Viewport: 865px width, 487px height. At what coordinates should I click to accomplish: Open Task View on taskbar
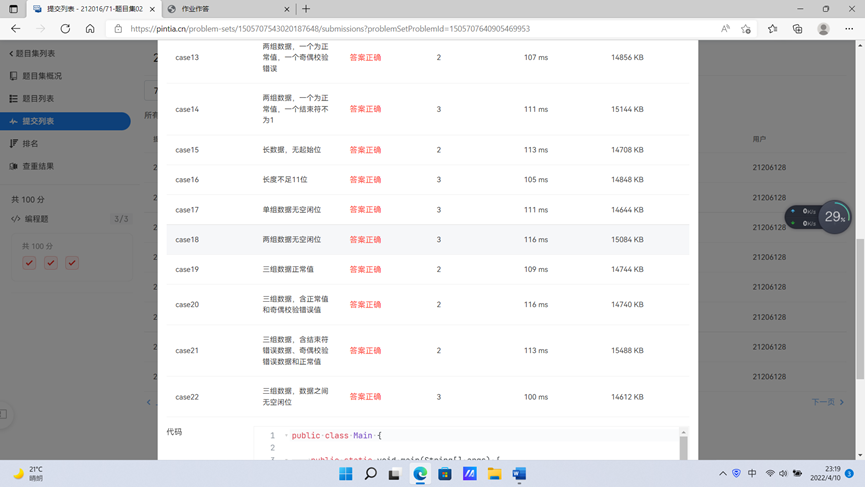tap(394, 474)
